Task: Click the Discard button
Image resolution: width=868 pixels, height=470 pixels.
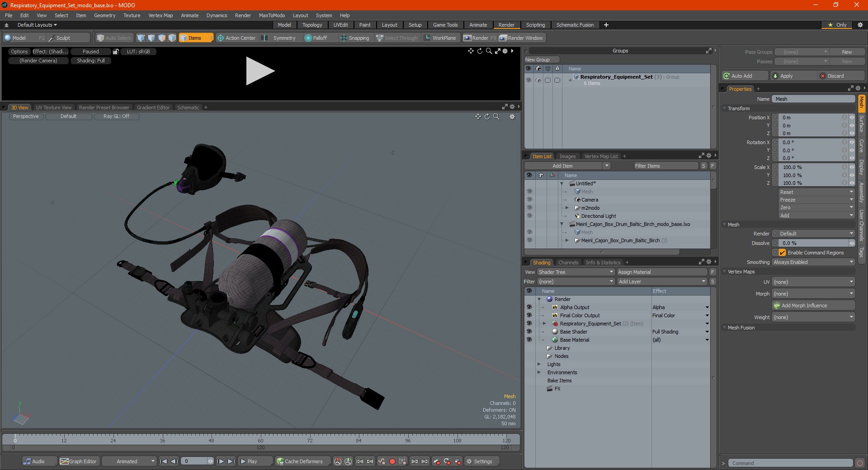Action: [x=841, y=76]
